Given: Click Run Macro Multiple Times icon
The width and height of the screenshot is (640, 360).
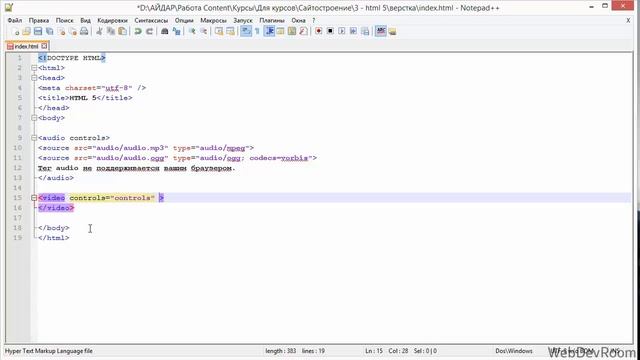Looking at the screenshot, I should pyautogui.click(x=353, y=31).
